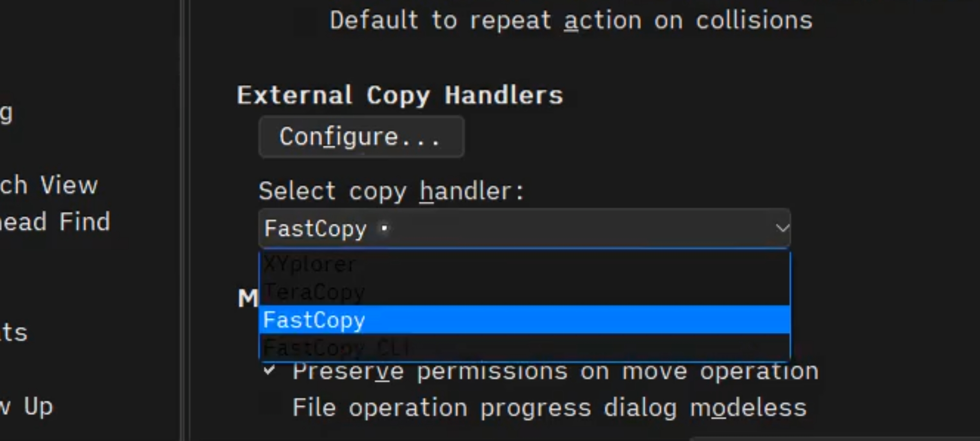Click the partially hidden "M" section heading
This screenshot has height=441, width=980.
pyautogui.click(x=247, y=298)
